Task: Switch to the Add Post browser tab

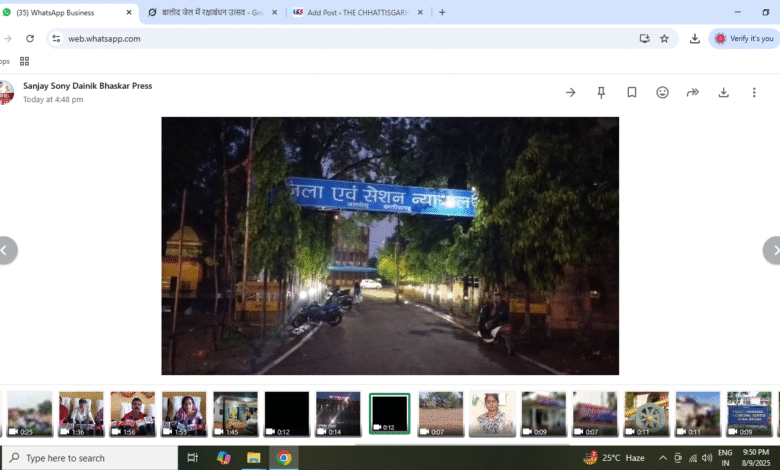Action: [x=350, y=12]
